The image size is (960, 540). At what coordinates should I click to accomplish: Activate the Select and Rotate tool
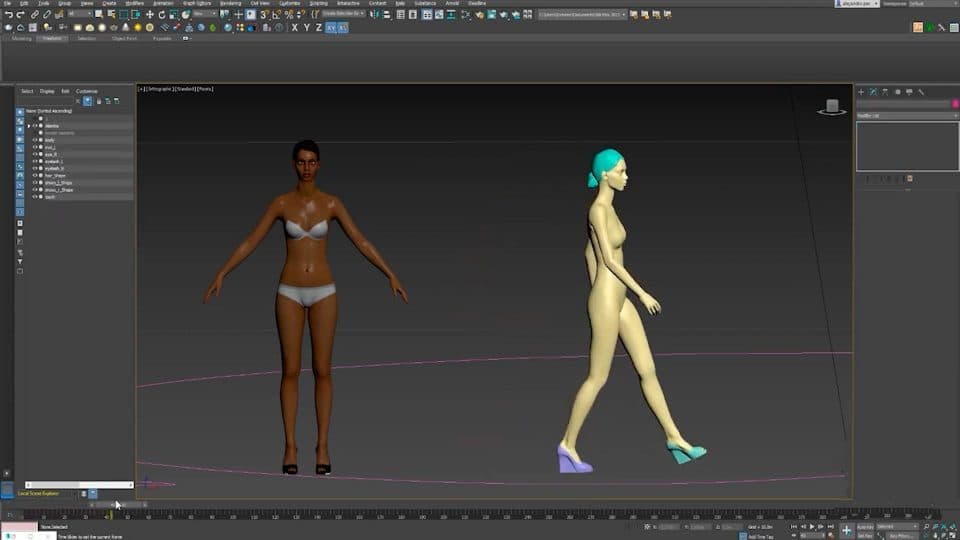(x=162, y=14)
